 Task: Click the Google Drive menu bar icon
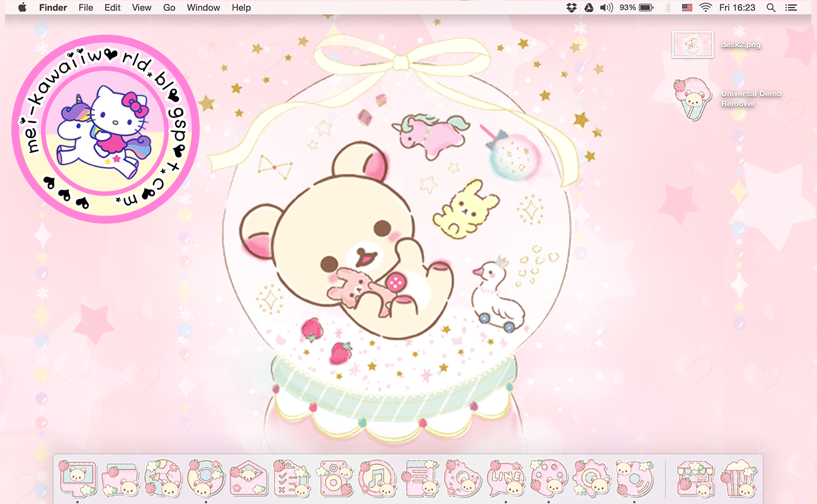coord(589,8)
